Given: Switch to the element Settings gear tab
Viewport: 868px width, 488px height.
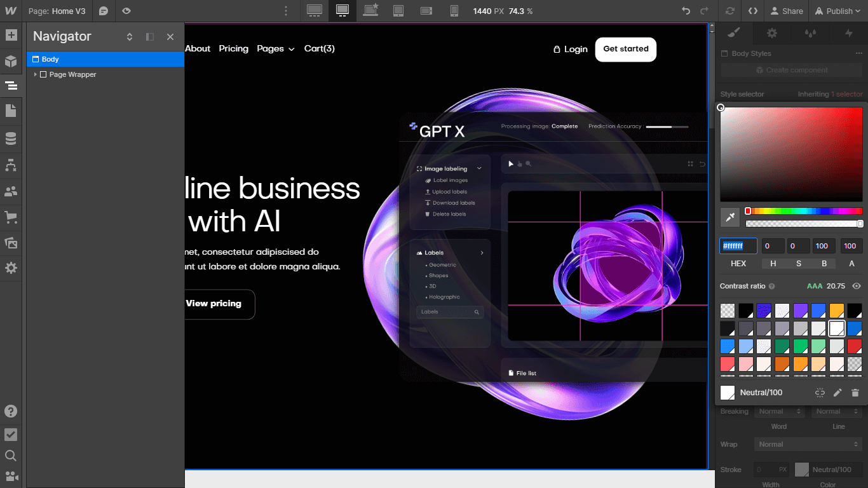Looking at the screenshot, I should click(772, 32).
